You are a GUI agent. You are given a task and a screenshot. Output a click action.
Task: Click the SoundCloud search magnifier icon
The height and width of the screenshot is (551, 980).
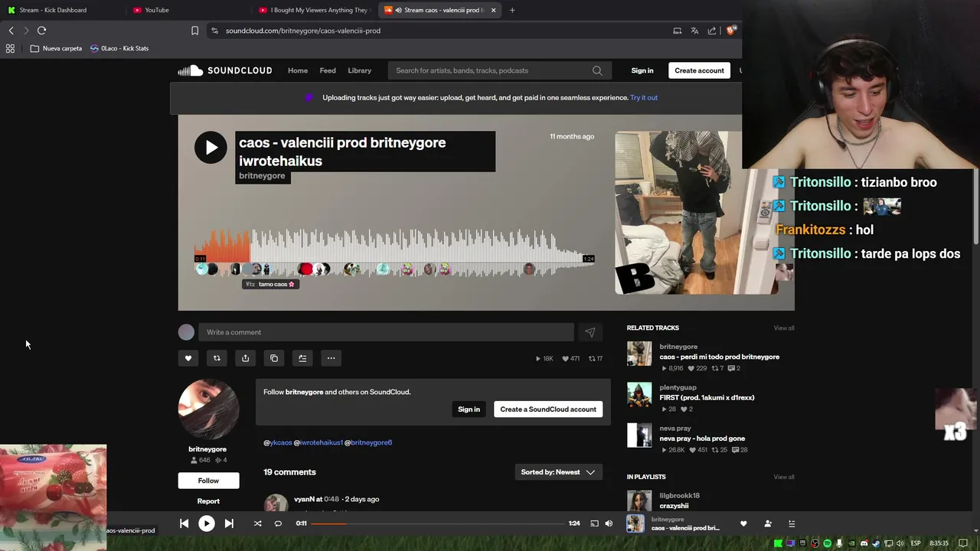[x=597, y=70]
